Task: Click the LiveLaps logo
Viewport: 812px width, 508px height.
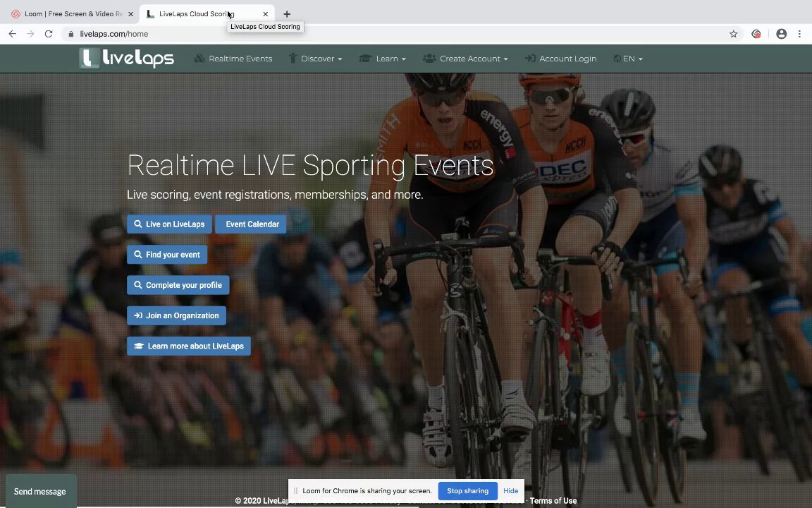Action: (x=127, y=58)
